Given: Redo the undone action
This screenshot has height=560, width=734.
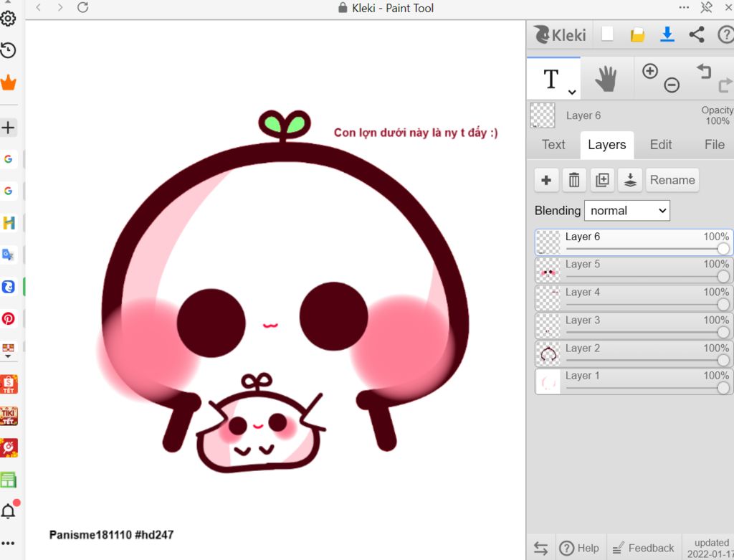Looking at the screenshot, I should pos(725,85).
